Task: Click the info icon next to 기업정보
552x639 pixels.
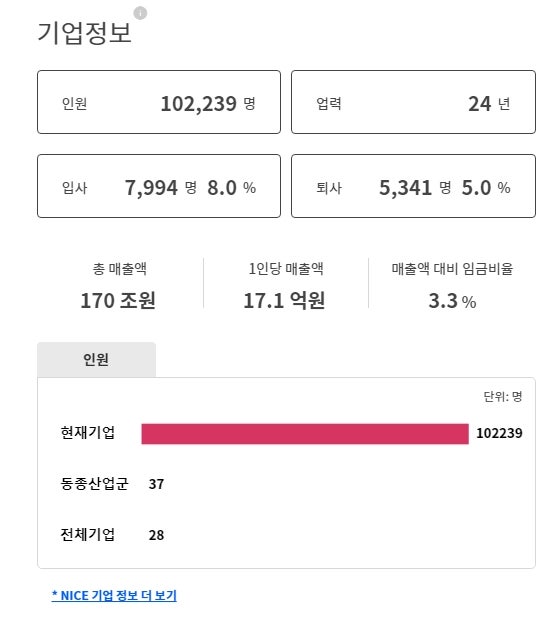Action: [140, 13]
